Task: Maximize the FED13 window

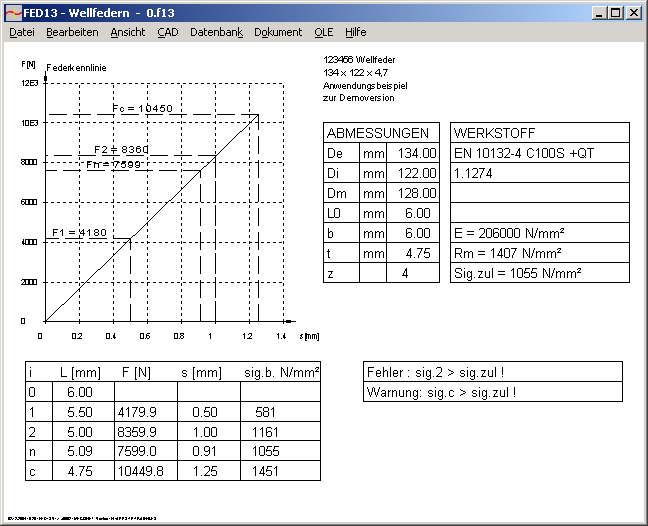Action: (x=615, y=13)
